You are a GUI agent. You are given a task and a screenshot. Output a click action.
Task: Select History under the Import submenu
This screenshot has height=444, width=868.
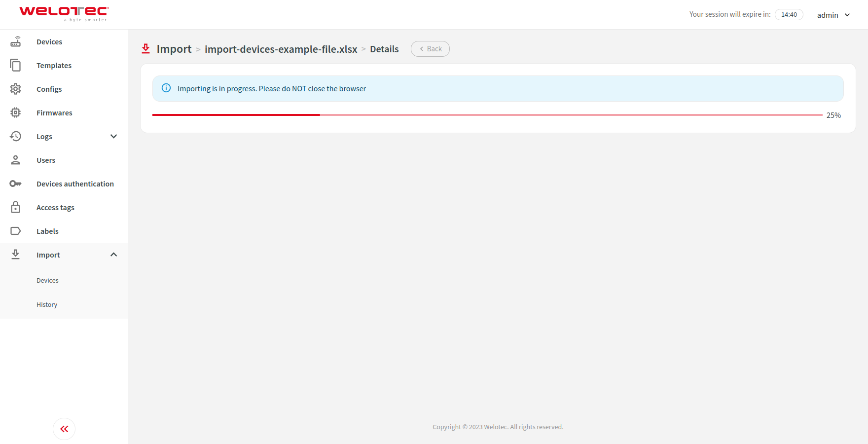[47, 305]
